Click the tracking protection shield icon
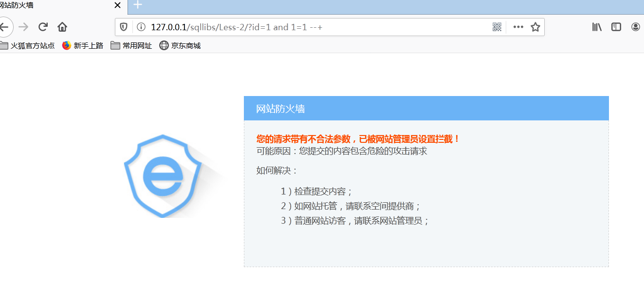The image size is (644, 291). tap(123, 27)
